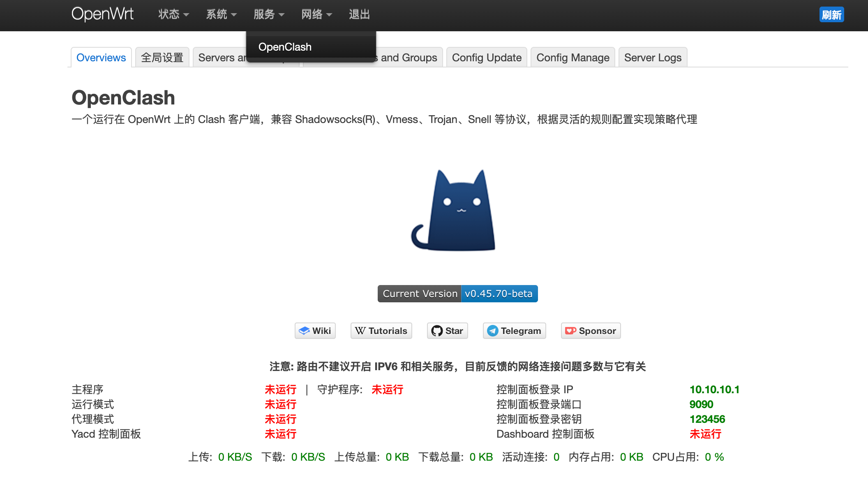Viewport: 868px width, 487px height.
Task: Open the Telegram icon badge
Action: (514, 331)
